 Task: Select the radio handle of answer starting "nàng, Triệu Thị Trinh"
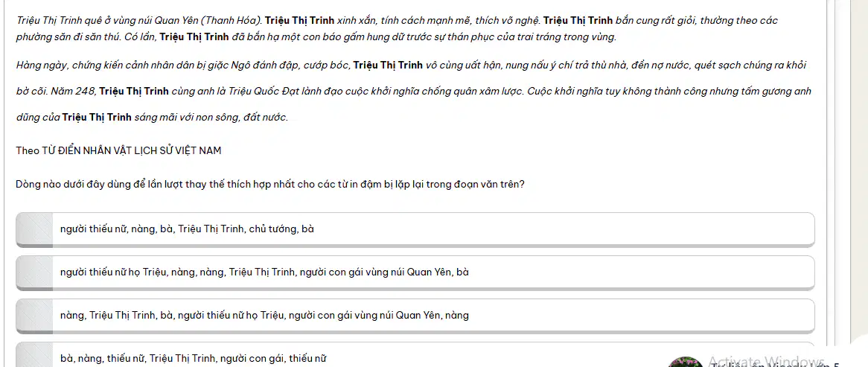click(34, 315)
